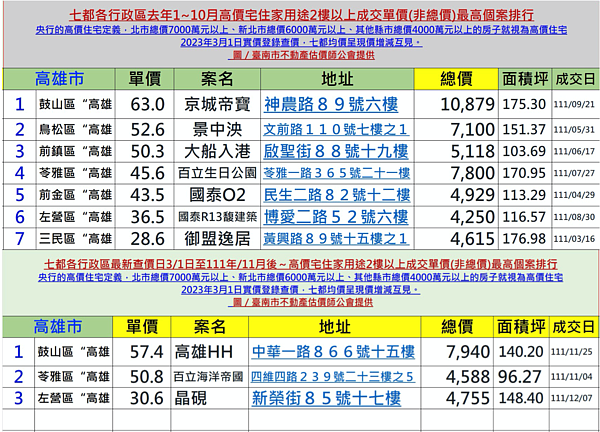Select unit price 50.8

pos(147,377)
